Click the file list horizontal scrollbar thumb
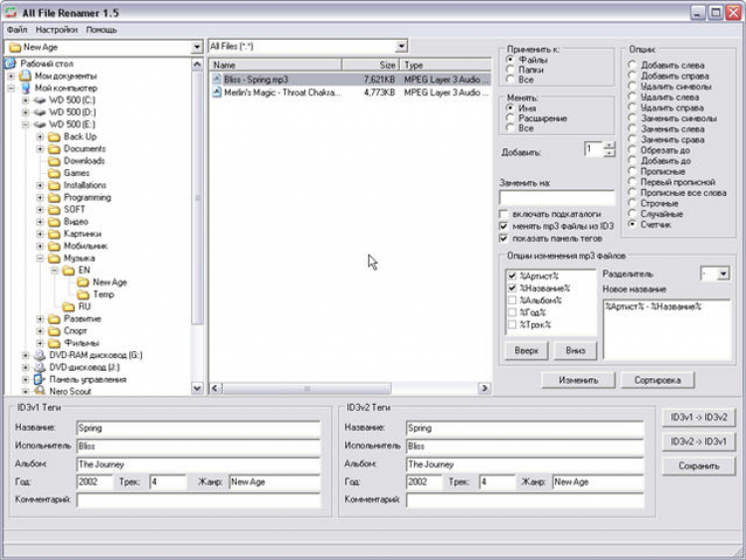Viewport: 746px width, 560px height. (x=307, y=388)
